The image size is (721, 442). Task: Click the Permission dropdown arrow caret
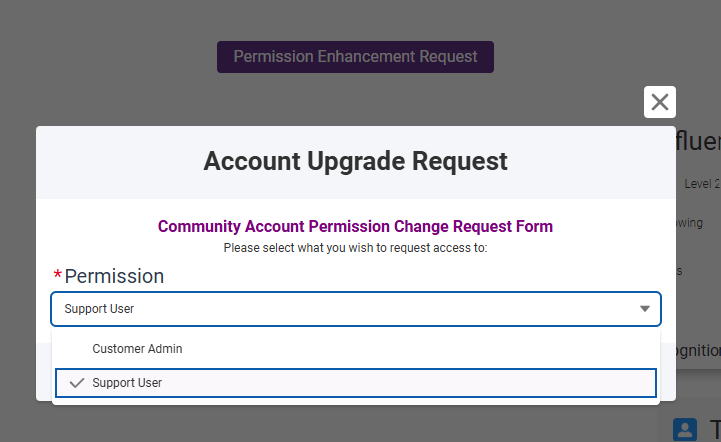tap(645, 309)
